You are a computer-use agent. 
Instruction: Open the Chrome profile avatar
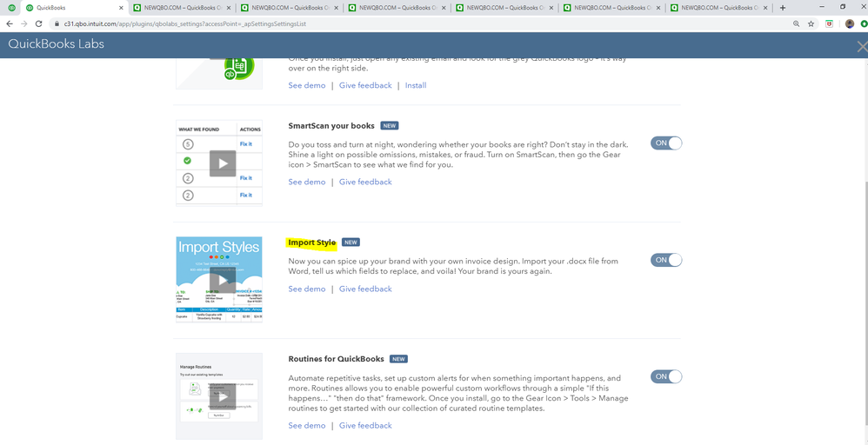point(850,23)
